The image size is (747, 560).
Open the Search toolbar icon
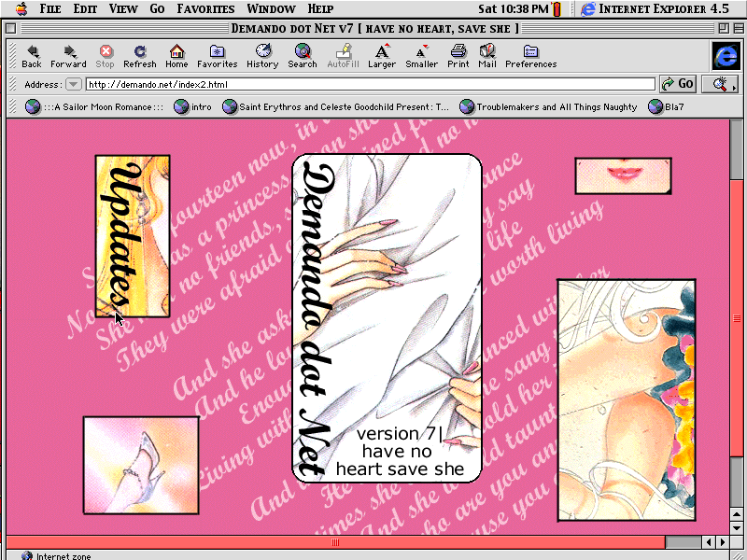303,52
